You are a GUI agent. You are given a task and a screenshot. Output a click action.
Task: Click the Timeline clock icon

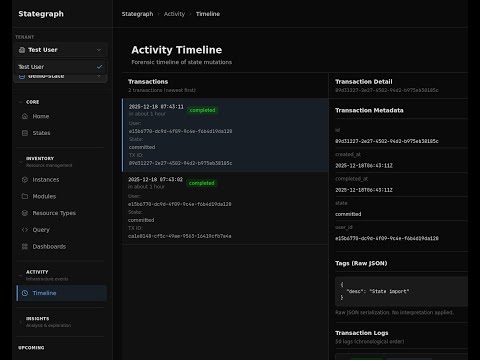coord(25,293)
